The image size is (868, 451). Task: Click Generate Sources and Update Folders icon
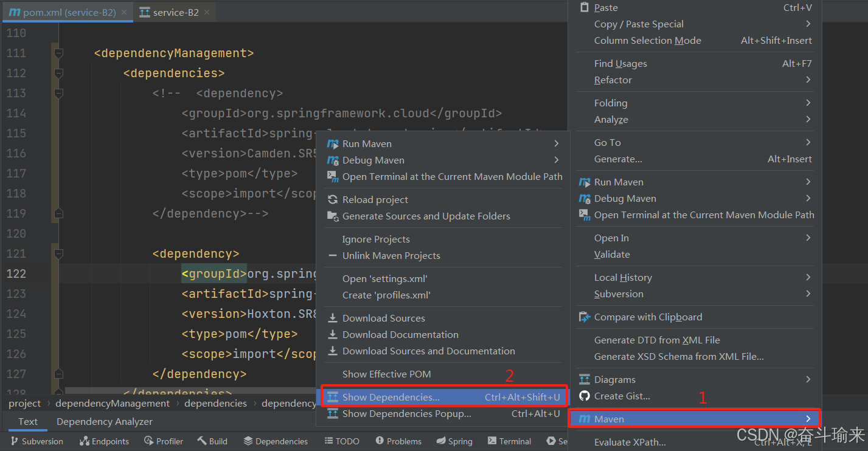332,216
